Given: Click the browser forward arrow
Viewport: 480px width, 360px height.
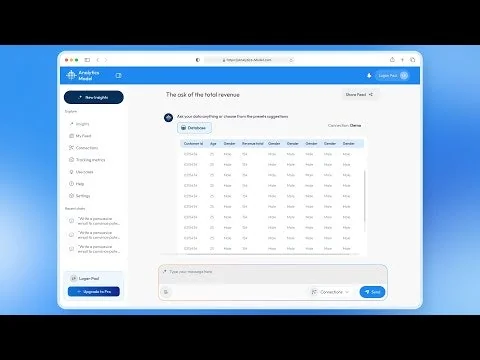Looking at the screenshot, I should click(106, 60).
